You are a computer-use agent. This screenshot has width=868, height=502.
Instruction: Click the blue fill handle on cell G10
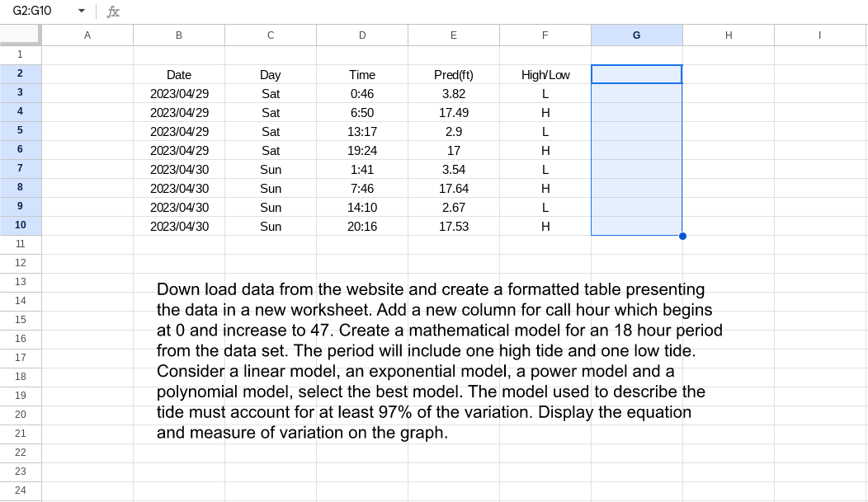(x=682, y=236)
